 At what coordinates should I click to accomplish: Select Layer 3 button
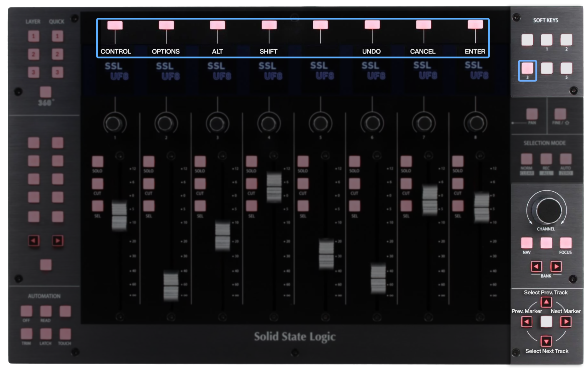(34, 72)
